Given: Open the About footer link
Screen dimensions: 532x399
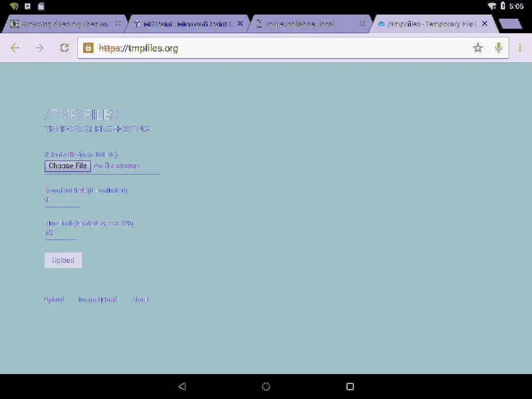Looking at the screenshot, I should click(x=140, y=300).
